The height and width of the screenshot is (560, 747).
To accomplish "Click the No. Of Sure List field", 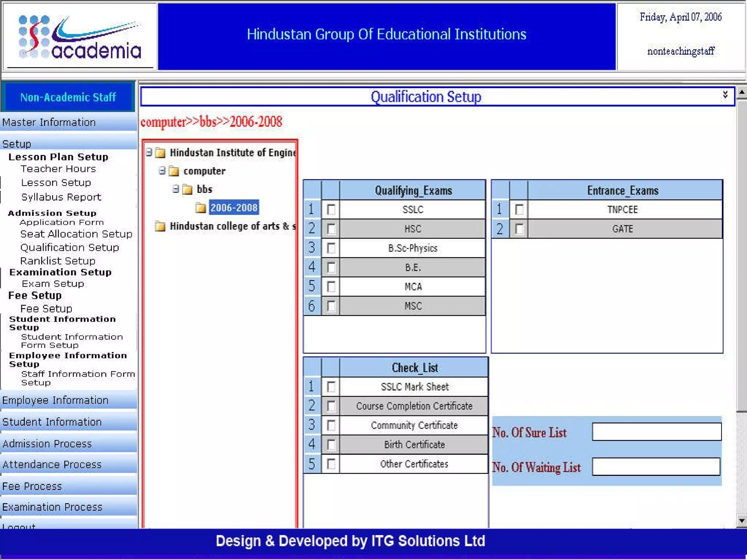I will (x=656, y=432).
